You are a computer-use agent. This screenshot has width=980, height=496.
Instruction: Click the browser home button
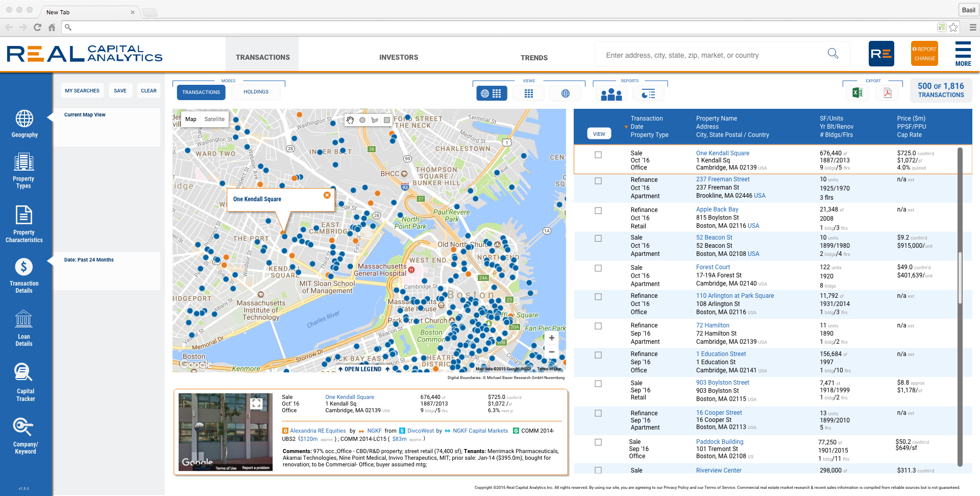tap(52, 27)
